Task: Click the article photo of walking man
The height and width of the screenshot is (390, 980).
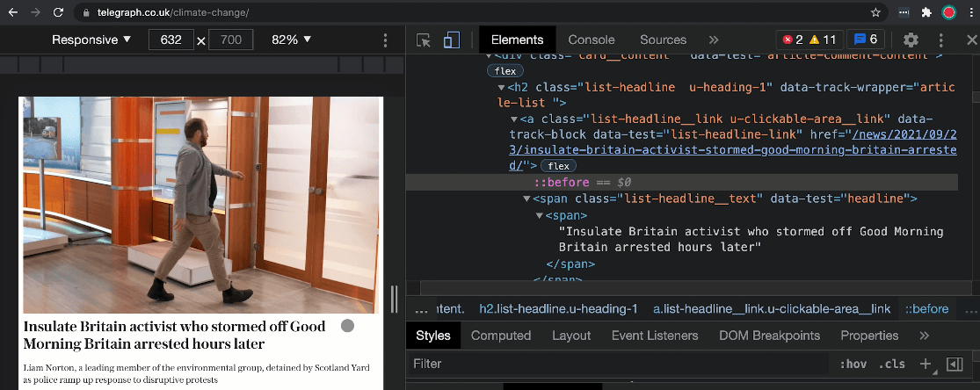Action: pyautogui.click(x=200, y=205)
